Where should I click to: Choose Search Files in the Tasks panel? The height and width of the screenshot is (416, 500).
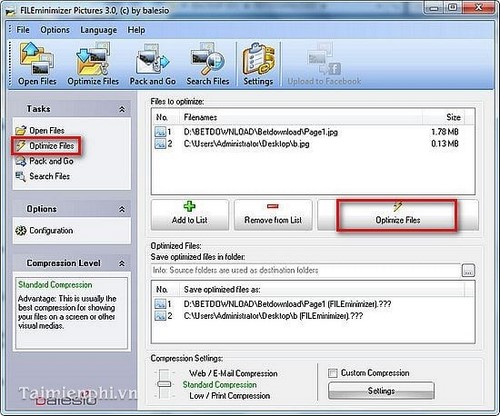(x=43, y=176)
